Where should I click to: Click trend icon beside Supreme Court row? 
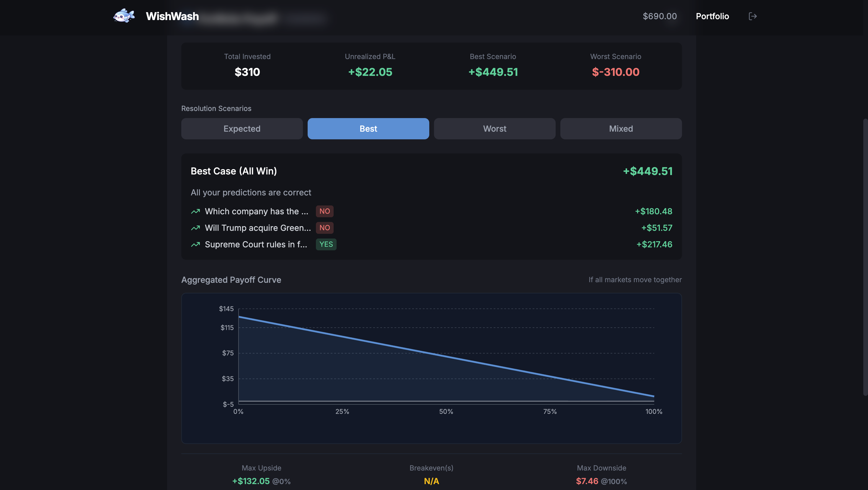(x=195, y=244)
